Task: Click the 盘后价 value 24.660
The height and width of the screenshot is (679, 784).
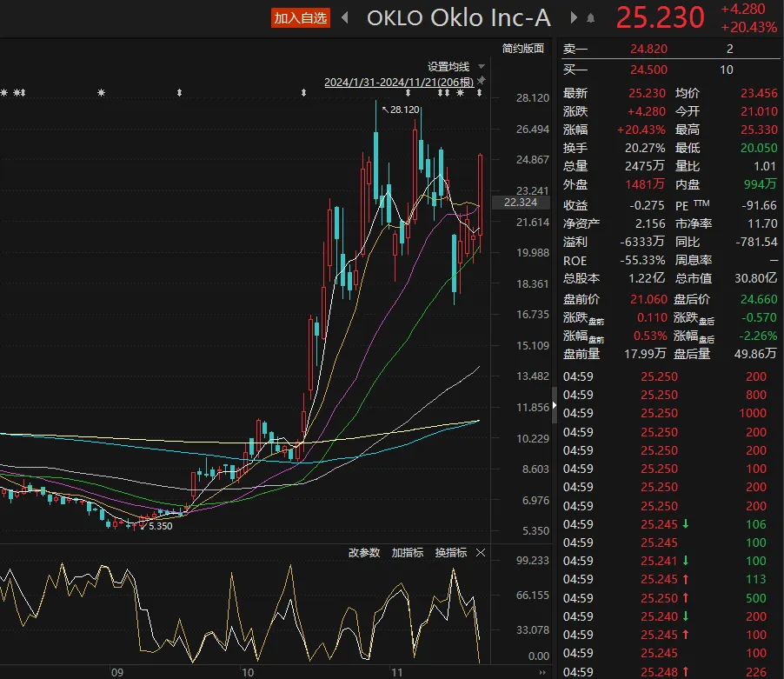Action: [759, 299]
